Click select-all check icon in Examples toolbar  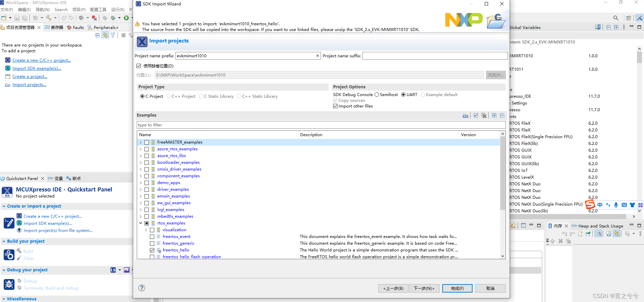tap(476, 115)
